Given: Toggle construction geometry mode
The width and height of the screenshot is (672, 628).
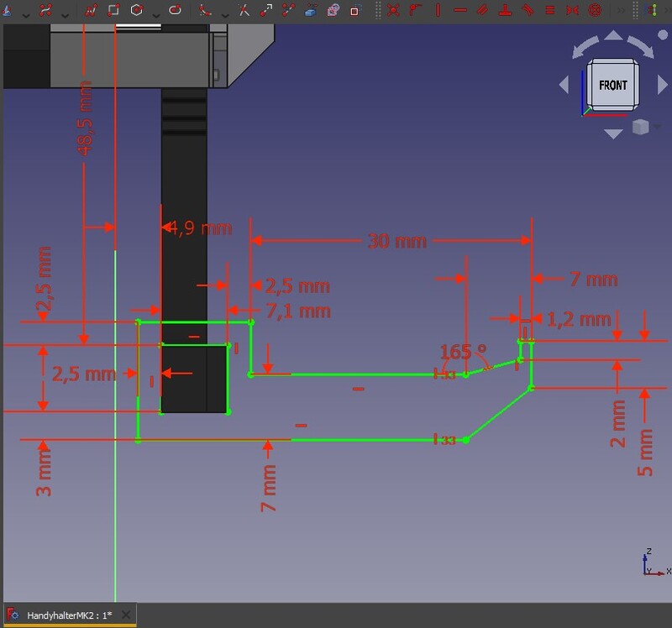Looking at the screenshot, I should tap(354, 10).
